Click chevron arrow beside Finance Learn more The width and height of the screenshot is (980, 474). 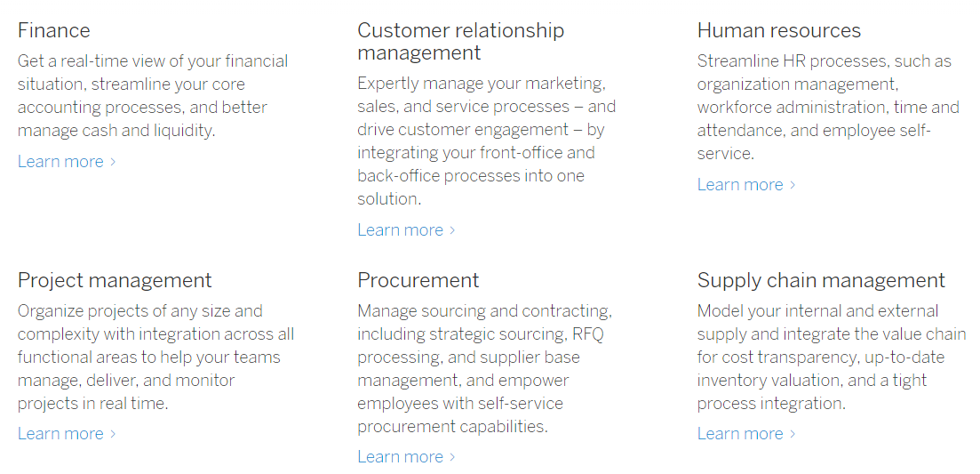pyautogui.click(x=113, y=162)
